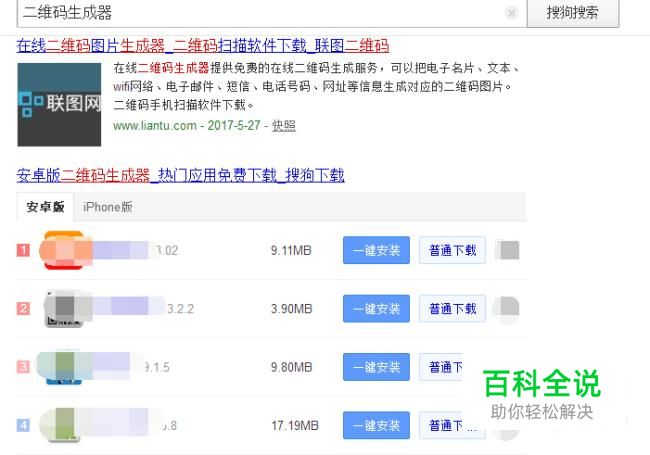Click 普通下载 for the 3.90MB app

click(x=452, y=309)
